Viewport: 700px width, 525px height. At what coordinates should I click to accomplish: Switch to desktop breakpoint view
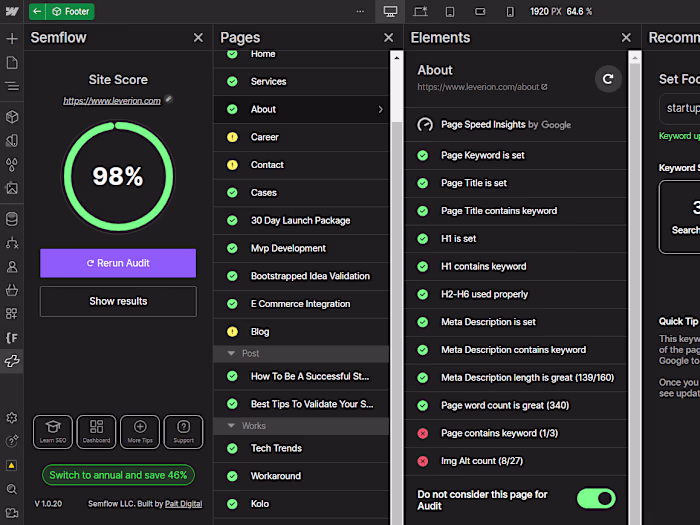[390, 12]
